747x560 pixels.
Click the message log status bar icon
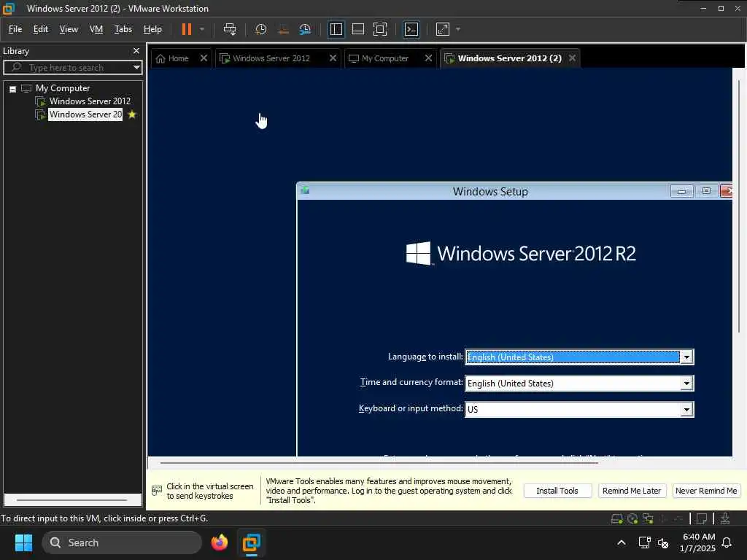702,518
